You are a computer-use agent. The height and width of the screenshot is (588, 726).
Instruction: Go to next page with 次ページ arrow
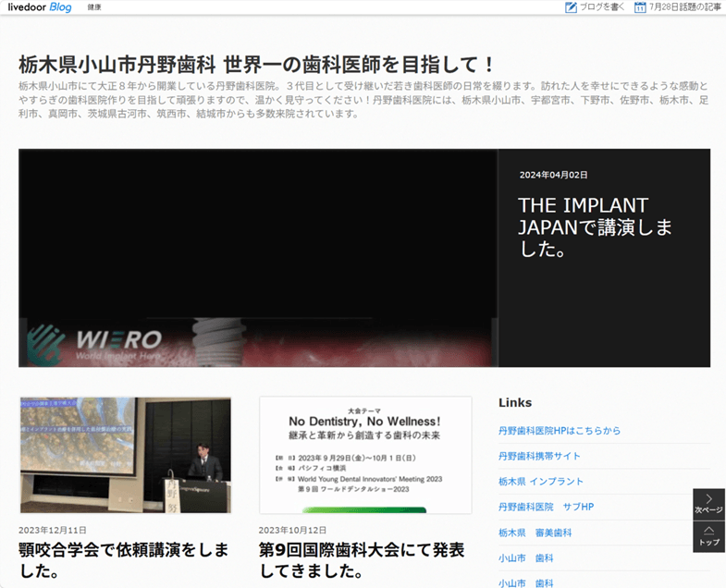tap(708, 504)
